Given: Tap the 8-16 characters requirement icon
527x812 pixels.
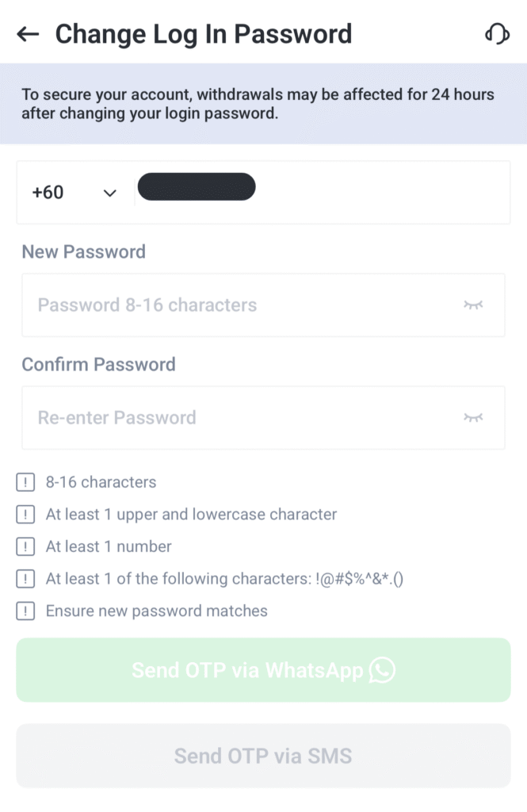Looking at the screenshot, I should [25, 482].
